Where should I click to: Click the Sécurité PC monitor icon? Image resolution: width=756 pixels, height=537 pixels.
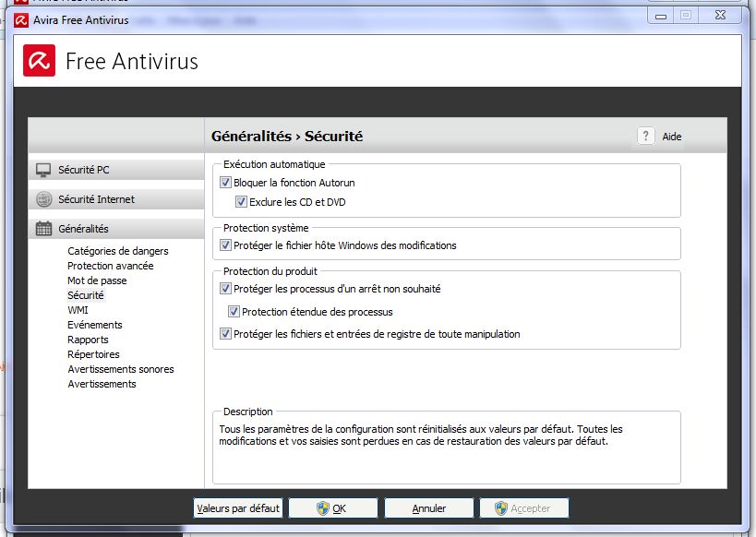[43, 170]
